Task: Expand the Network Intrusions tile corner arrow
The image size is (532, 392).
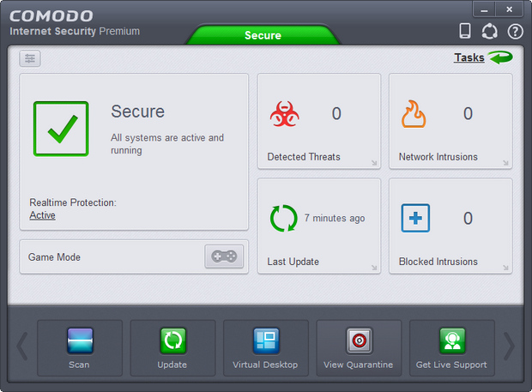Action: pyautogui.click(x=505, y=163)
